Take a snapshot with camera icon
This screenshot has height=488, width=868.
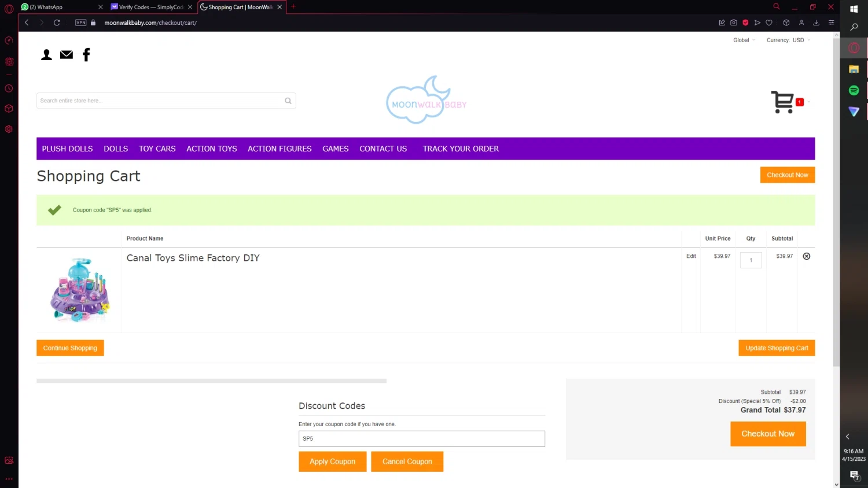[x=734, y=23]
